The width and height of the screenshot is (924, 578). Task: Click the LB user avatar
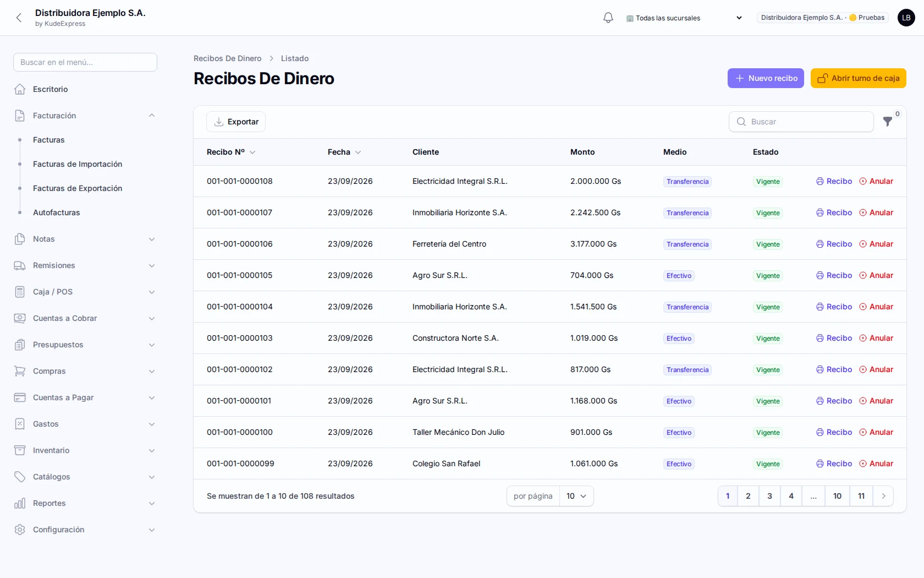(x=906, y=18)
